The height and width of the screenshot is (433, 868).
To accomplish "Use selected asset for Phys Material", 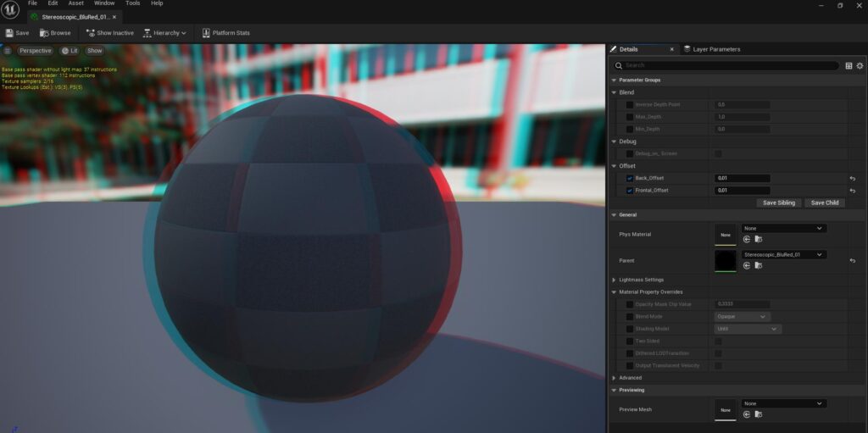I will [x=747, y=239].
